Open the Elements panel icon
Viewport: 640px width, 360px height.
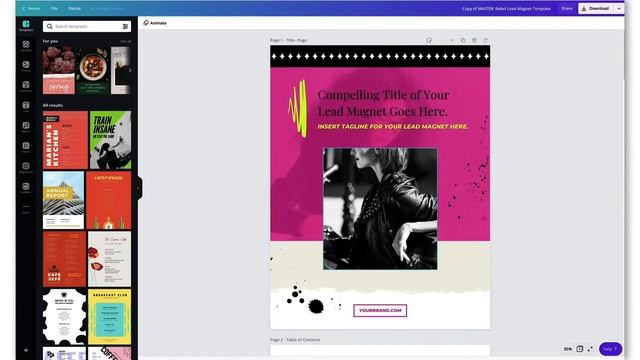coord(26,86)
